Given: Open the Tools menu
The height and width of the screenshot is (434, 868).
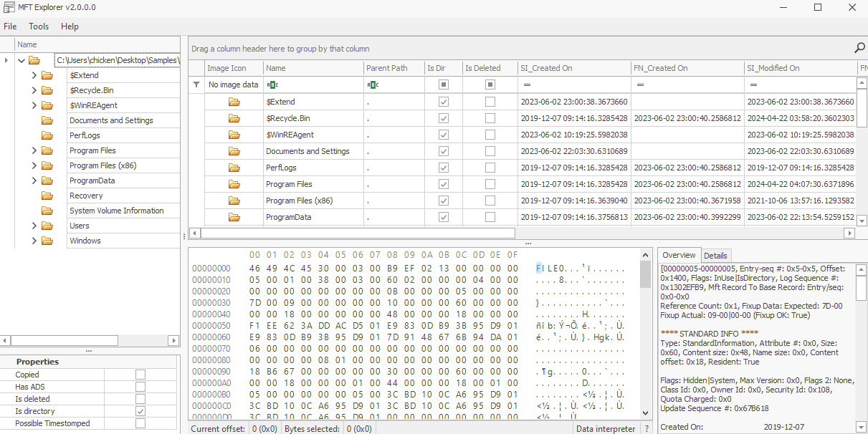Looking at the screenshot, I should 39,26.
